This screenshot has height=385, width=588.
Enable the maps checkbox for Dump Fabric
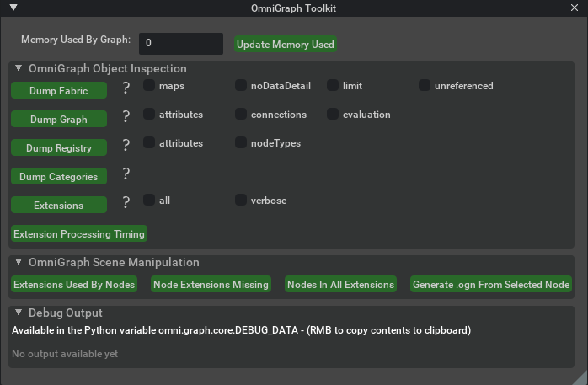click(149, 86)
